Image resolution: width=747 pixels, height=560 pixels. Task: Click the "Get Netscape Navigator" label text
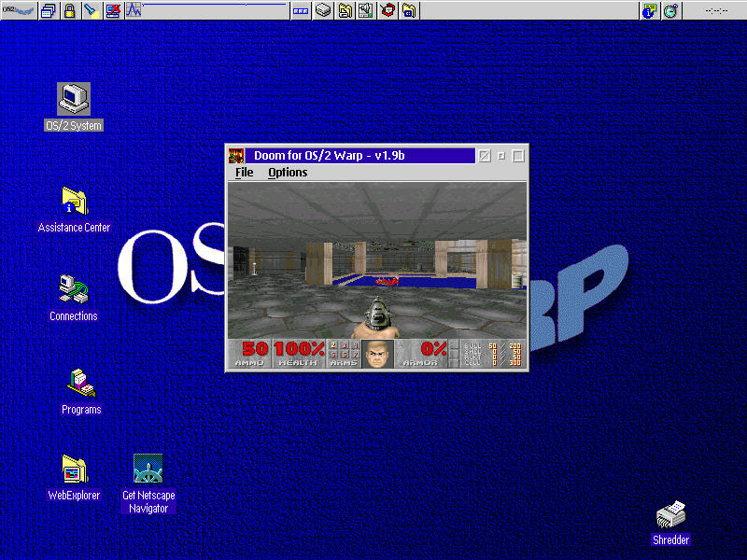[x=148, y=502]
